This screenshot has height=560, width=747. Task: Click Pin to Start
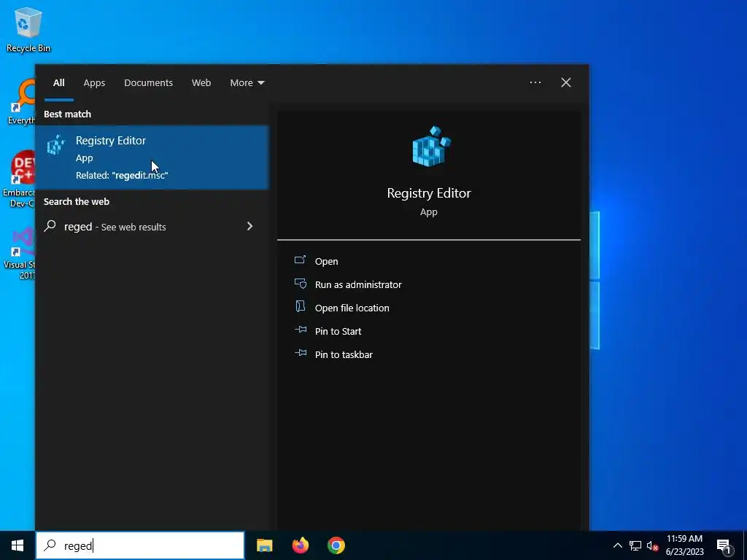(x=338, y=331)
